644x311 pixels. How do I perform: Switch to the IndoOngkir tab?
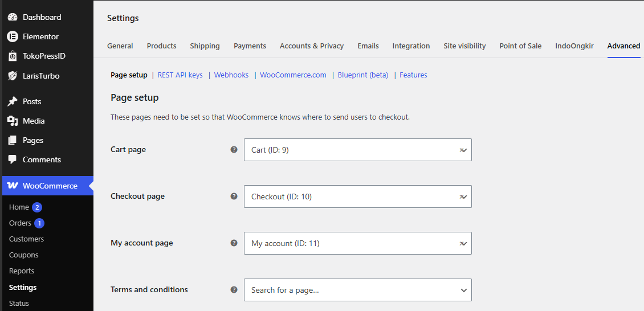[x=574, y=46]
